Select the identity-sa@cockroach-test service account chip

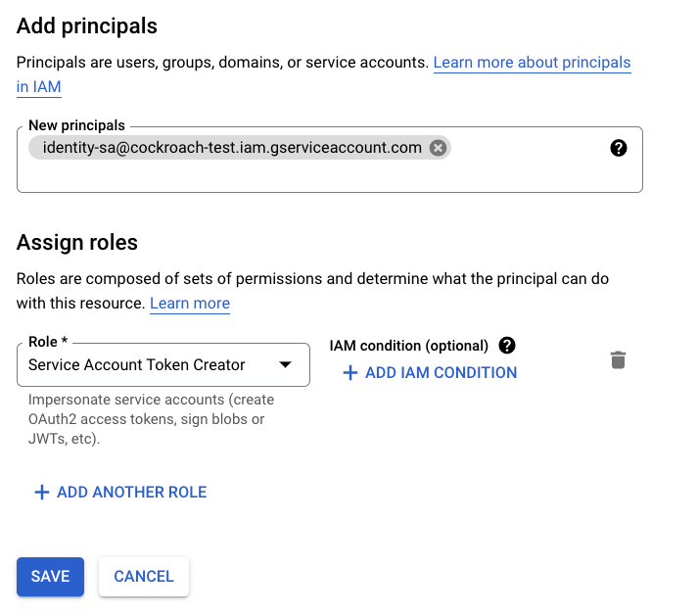[225, 148]
